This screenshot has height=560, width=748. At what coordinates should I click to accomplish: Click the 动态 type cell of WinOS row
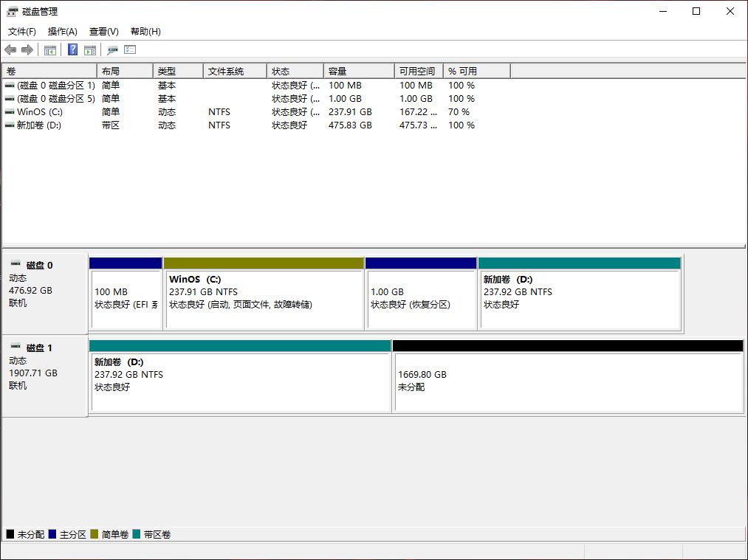point(167,112)
